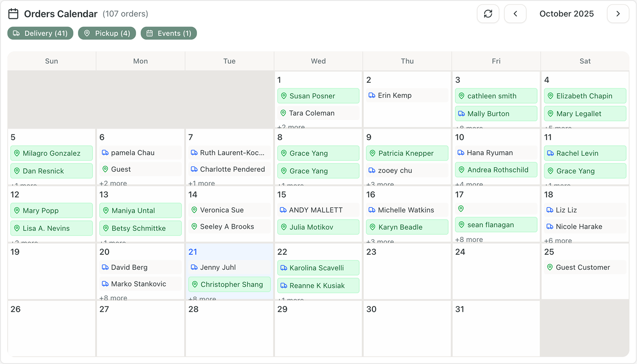Enable the Events (1) filter

[169, 33]
